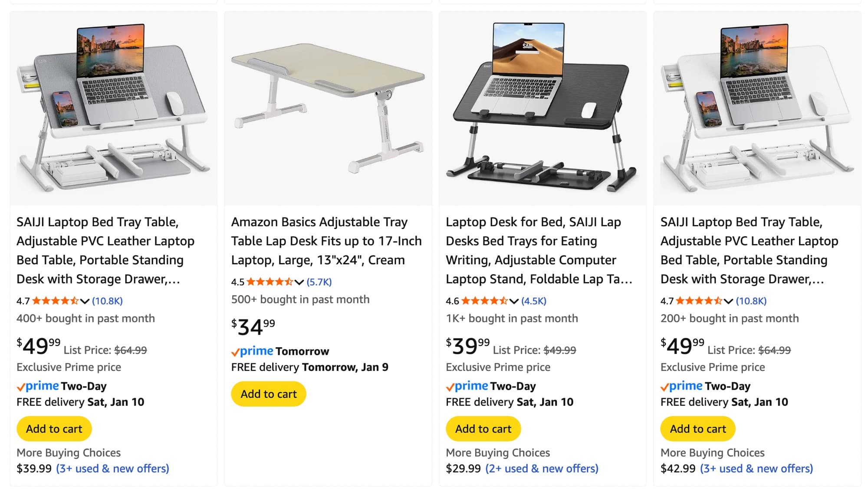Click the star rating icons for Amazon Basics tray
Viewport: 868px width, 489px height.
click(x=270, y=282)
